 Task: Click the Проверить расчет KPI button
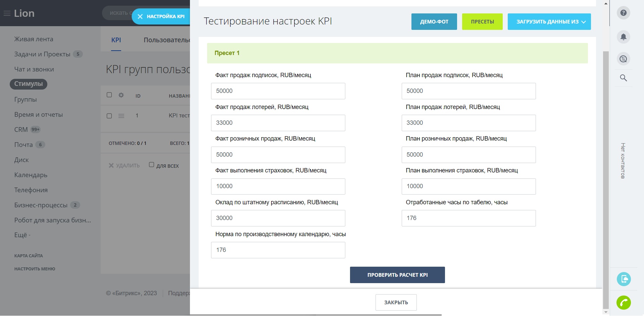point(397,275)
